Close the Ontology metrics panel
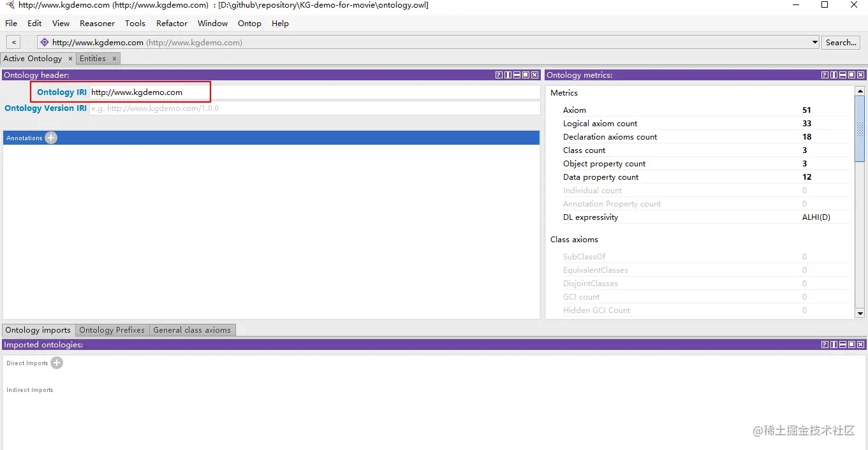 (x=861, y=75)
